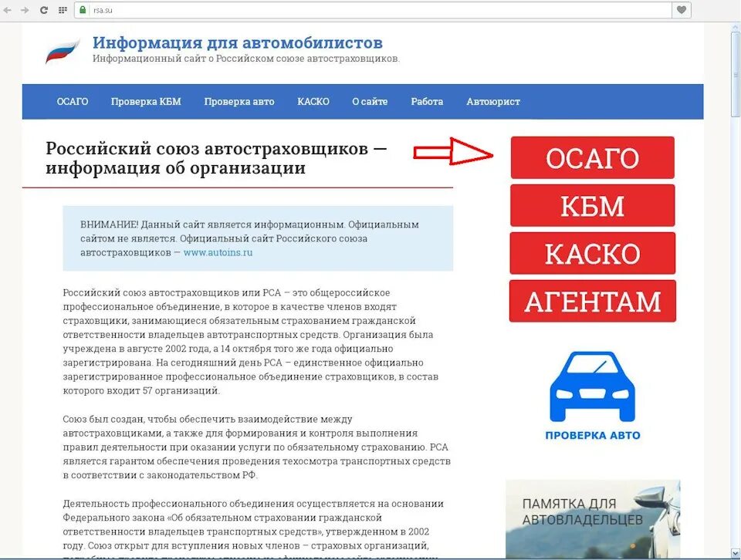Click the Информация для автомобилистов site title

[x=238, y=42]
